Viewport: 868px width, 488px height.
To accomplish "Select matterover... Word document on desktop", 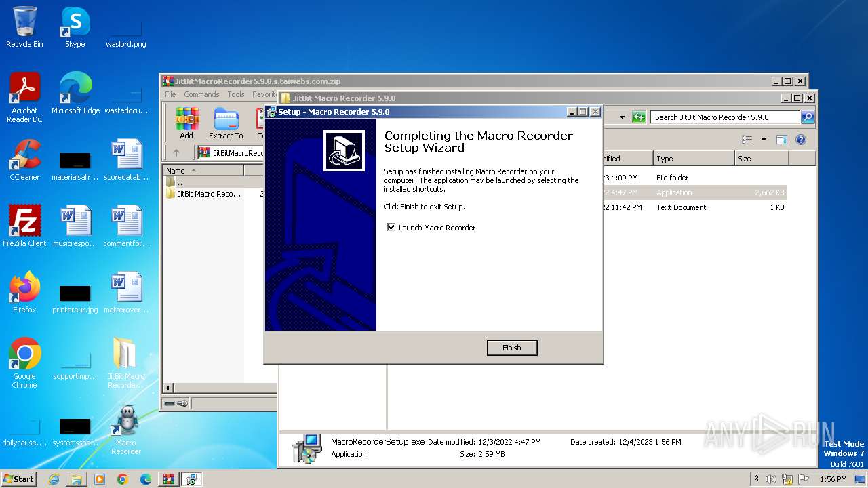I will 126,292.
